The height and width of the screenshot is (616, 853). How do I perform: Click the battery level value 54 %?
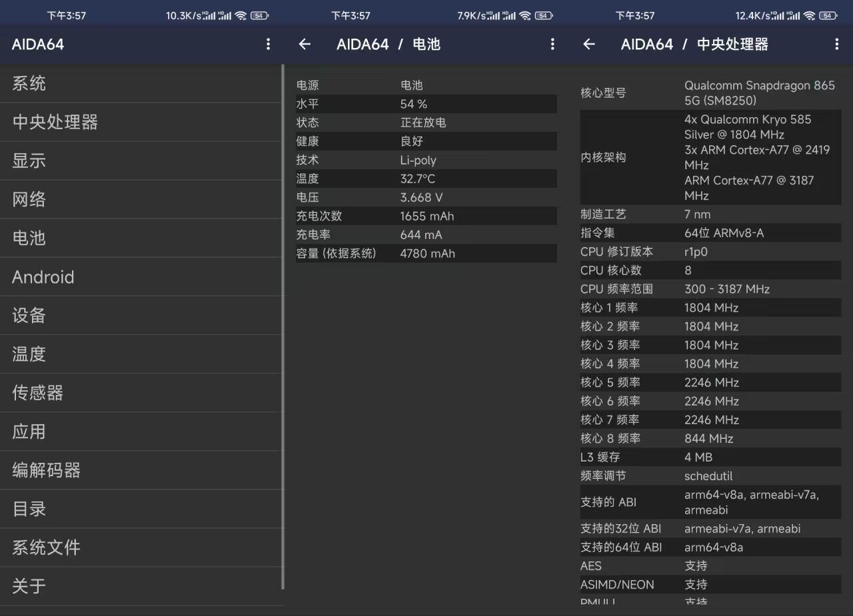click(x=414, y=104)
